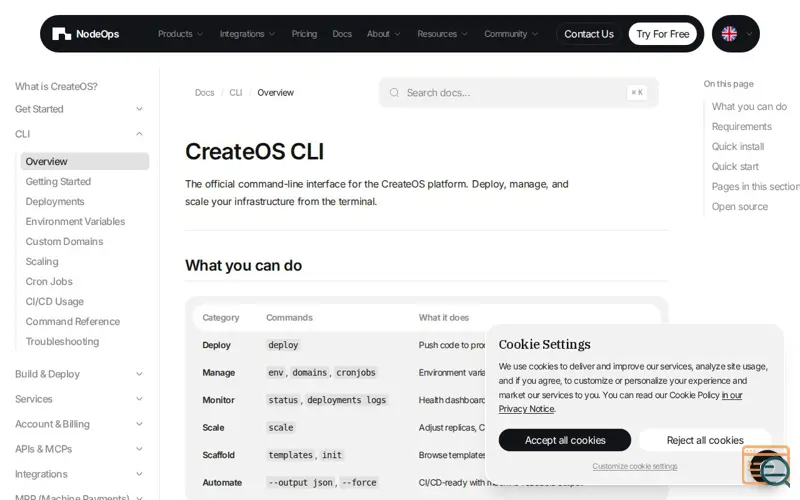
Task: Open Custom Domains sidebar page
Action: (x=64, y=241)
